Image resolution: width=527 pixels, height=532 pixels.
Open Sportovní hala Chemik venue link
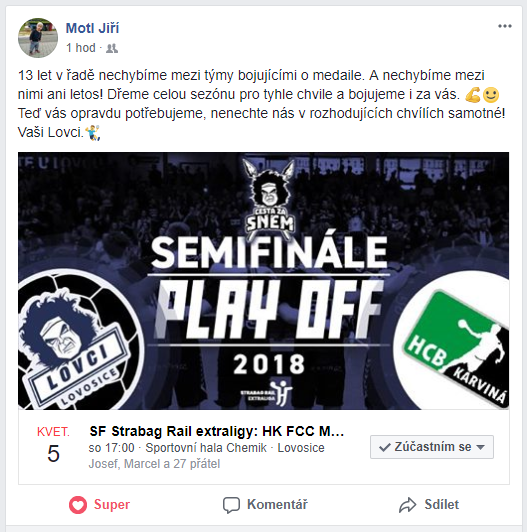(206, 448)
